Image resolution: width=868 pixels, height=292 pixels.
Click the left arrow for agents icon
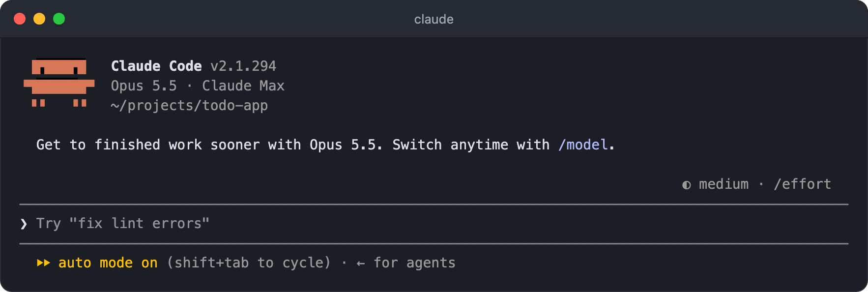[x=361, y=263]
